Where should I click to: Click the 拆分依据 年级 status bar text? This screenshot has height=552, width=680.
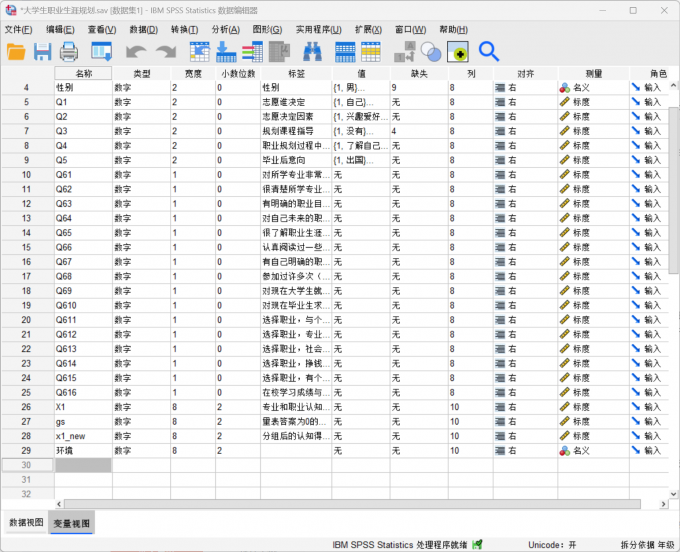click(647, 545)
